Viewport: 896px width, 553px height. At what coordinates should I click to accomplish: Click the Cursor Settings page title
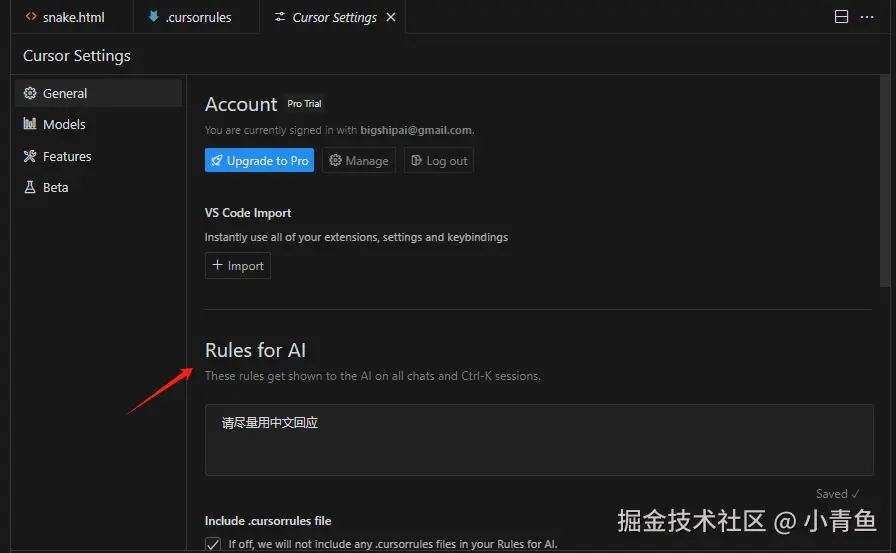coord(77,55)
